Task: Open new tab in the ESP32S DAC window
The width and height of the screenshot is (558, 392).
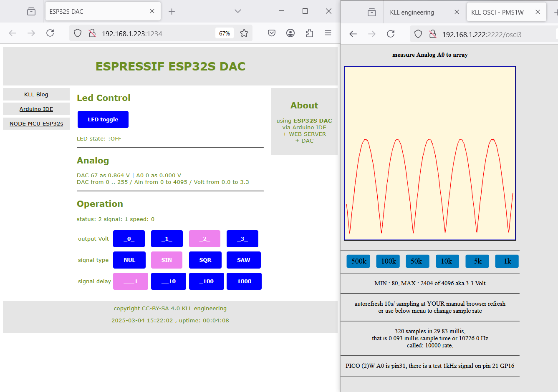Action: (x=172, y=11)
